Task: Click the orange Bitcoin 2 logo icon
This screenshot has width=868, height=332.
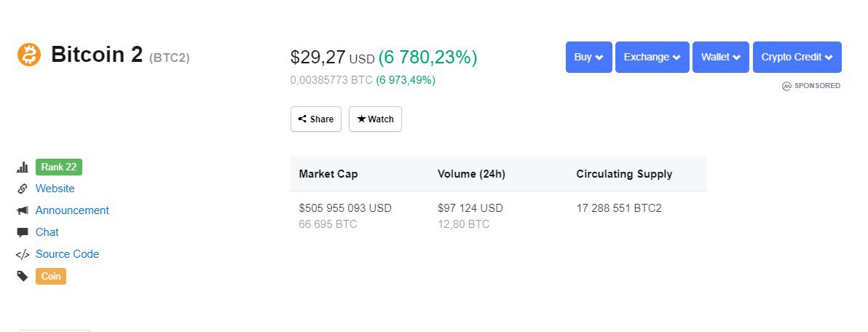Action: [x=29, y=55]
